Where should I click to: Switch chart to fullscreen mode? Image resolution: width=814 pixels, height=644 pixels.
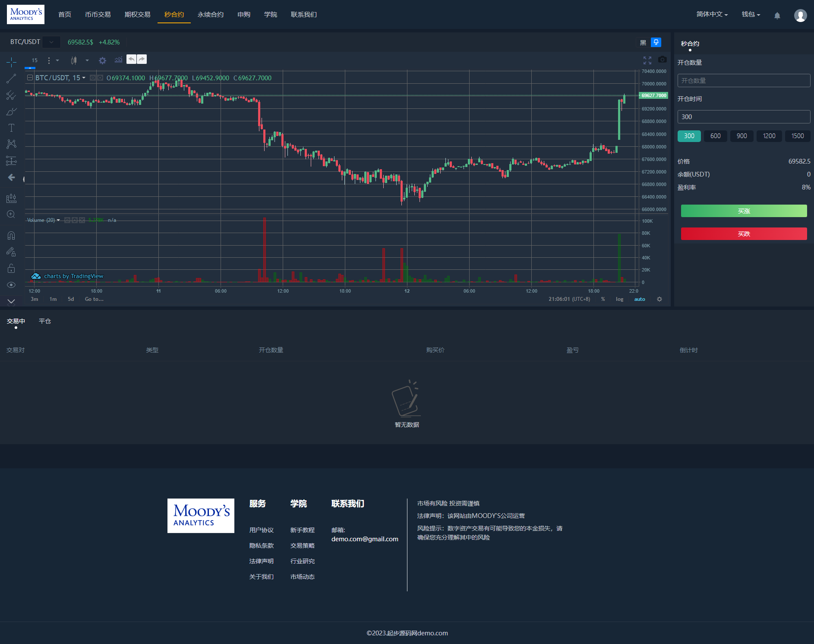click(647, 60)
